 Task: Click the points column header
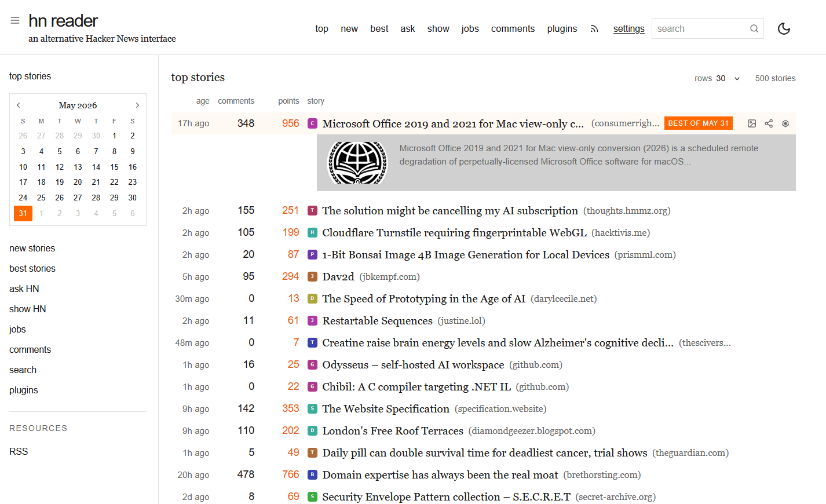coord(288,101)
